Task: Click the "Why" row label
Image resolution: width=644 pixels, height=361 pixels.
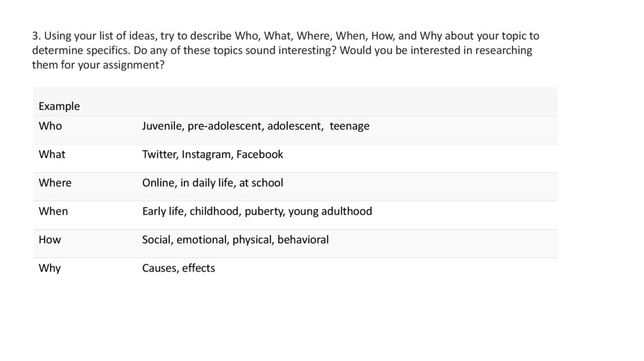Action: (x=50, y=268)
